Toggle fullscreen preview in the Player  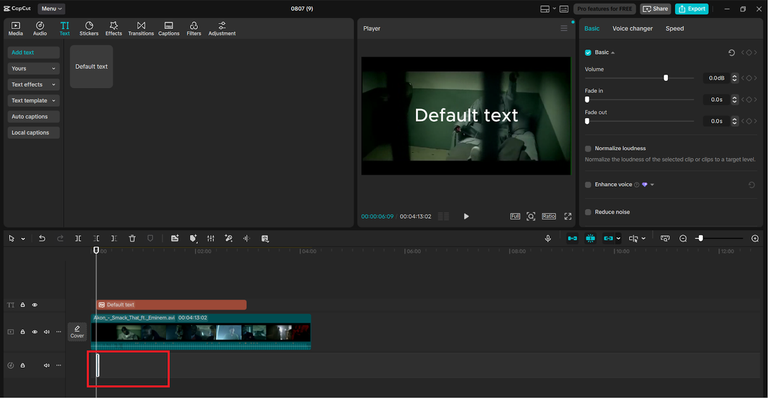(x=568, y=216)
